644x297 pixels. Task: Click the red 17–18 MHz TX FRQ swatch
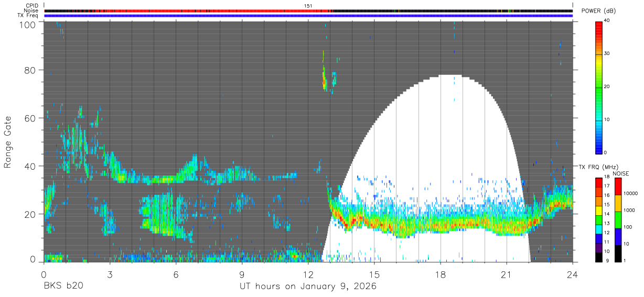(x=599, y=182)
